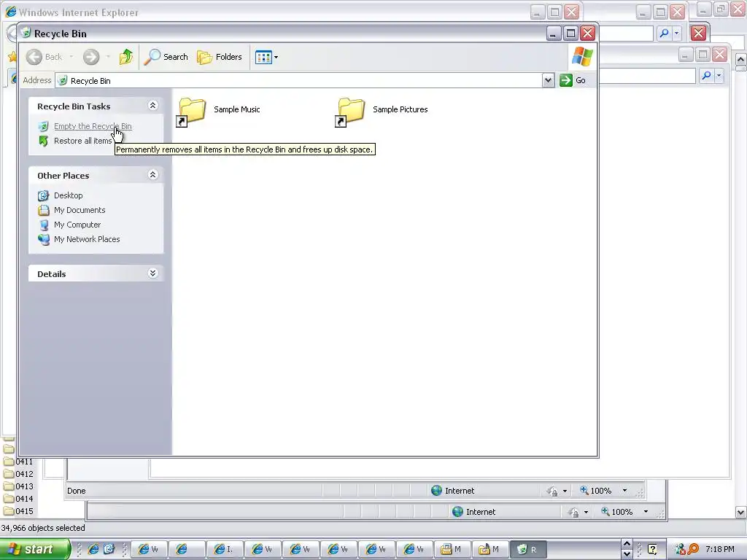This screenshot has width=747, height=560.
Task: Open My Network Places link
Action: click(87, 239)
